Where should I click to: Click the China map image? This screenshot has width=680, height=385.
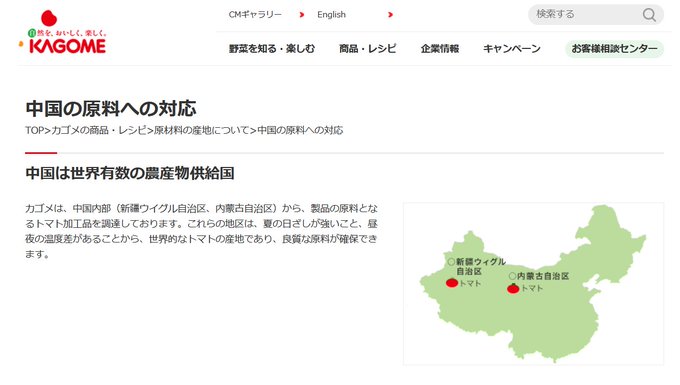pos(533,284)
